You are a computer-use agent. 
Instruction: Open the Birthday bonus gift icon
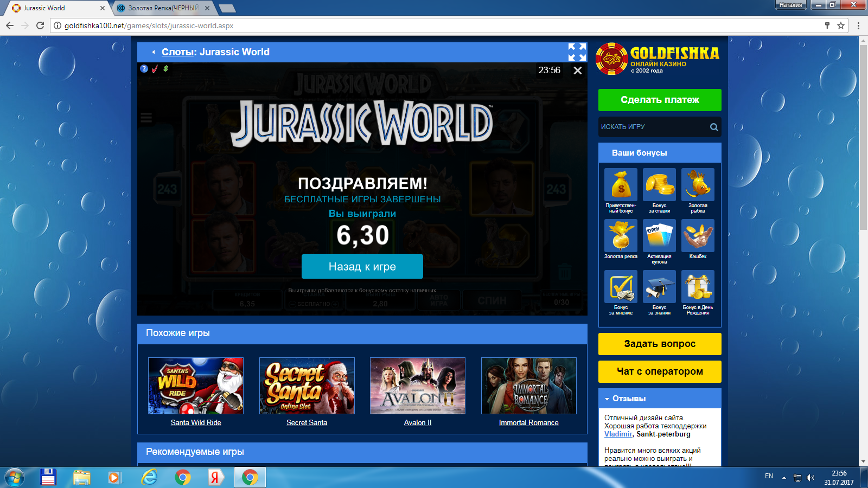tap(698, 287)
